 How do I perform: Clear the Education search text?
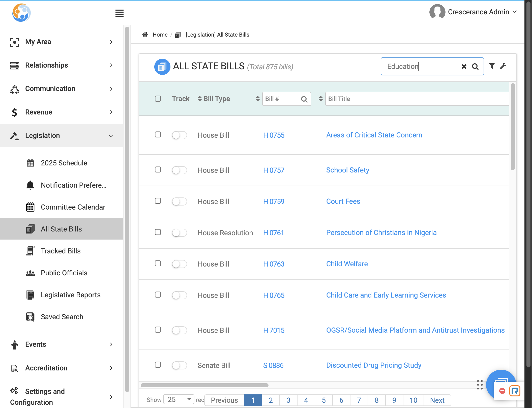[x=464, y=67]
